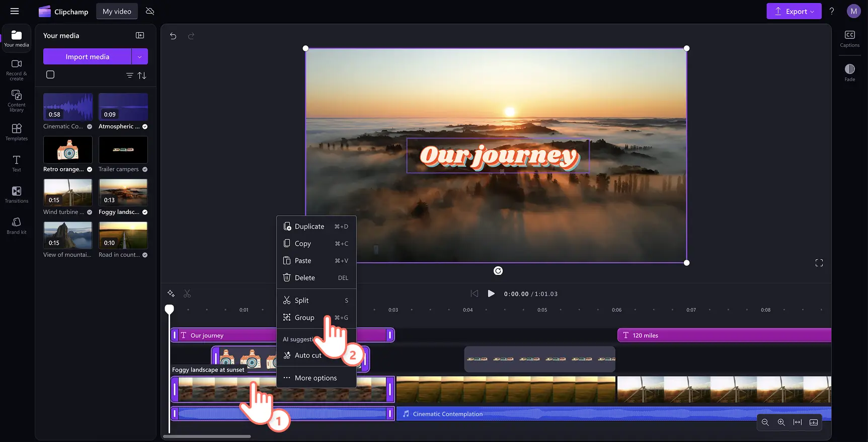Collapse the Your media panel

click(140, 35)
